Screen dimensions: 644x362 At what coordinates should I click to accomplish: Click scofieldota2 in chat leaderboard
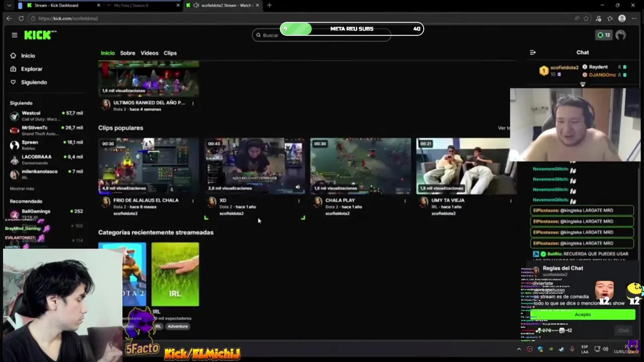[x=564, y=67]
